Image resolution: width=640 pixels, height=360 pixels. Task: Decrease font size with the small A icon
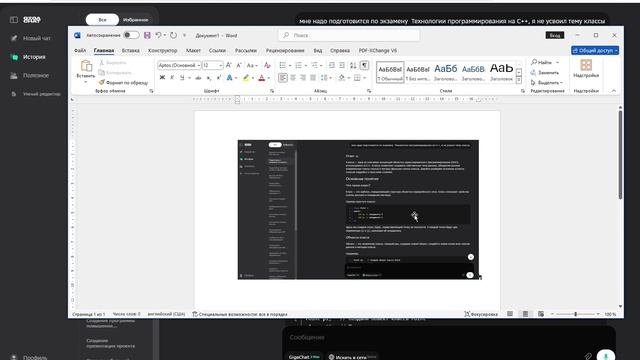(239, 65)
